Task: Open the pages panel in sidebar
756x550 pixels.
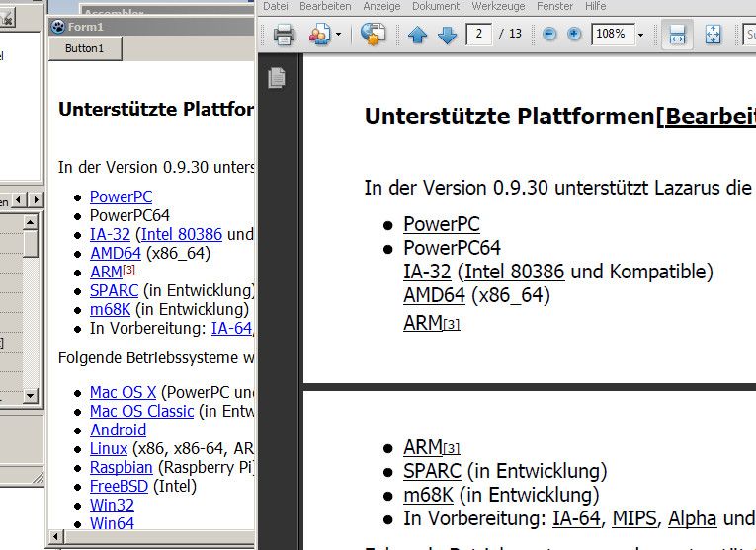Action: (x=277, y=77)
